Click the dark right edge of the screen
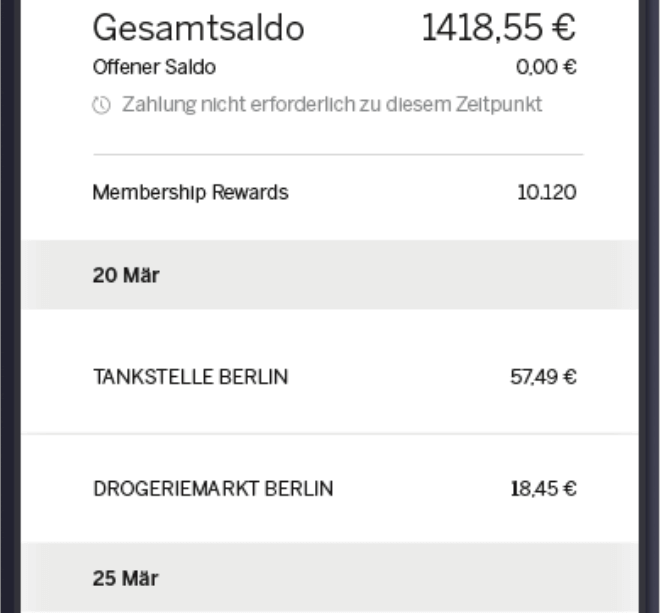 coord(650,300)
